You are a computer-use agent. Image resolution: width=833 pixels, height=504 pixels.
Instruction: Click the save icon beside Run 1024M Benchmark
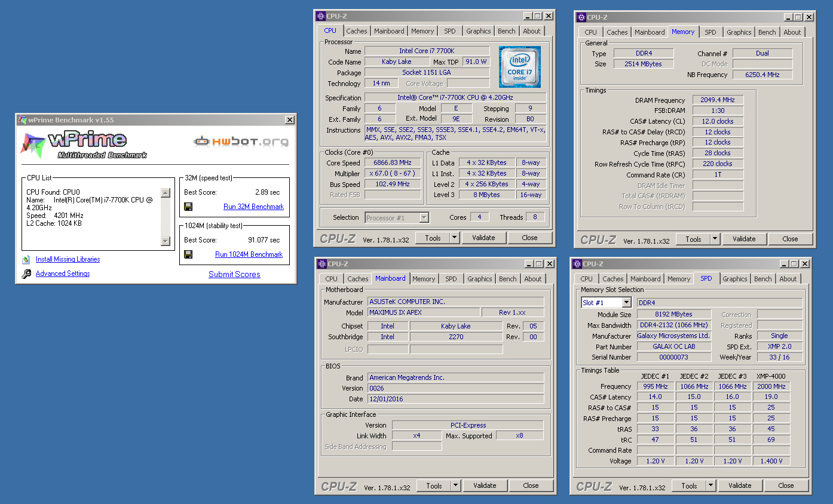188,254
